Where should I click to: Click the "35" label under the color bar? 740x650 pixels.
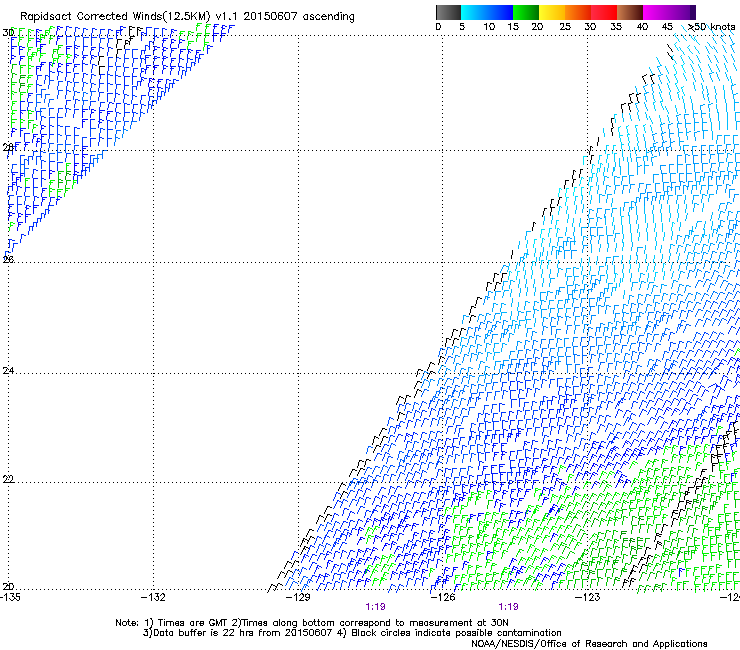point(616,27)
